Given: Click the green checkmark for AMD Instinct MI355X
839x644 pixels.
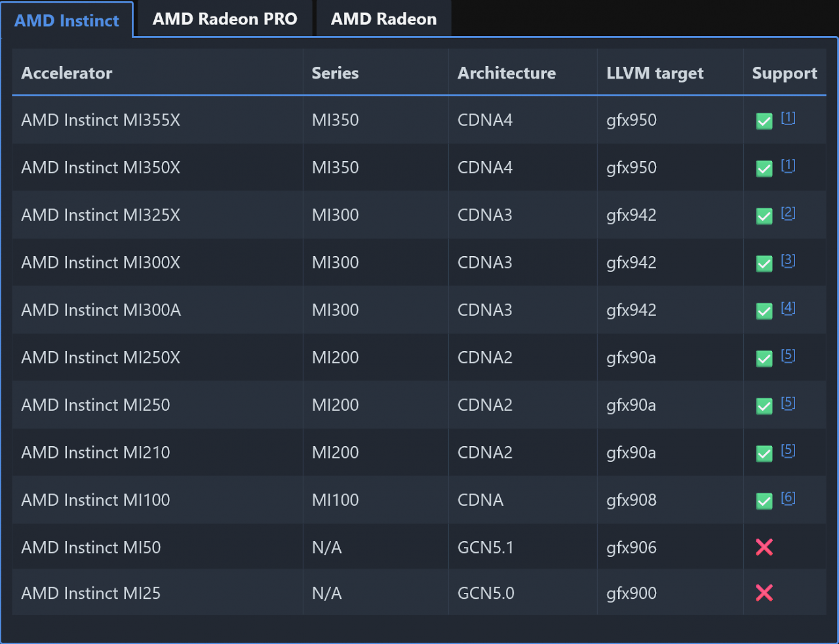Looking at the screenshot, I should click(x=764, y=121).
